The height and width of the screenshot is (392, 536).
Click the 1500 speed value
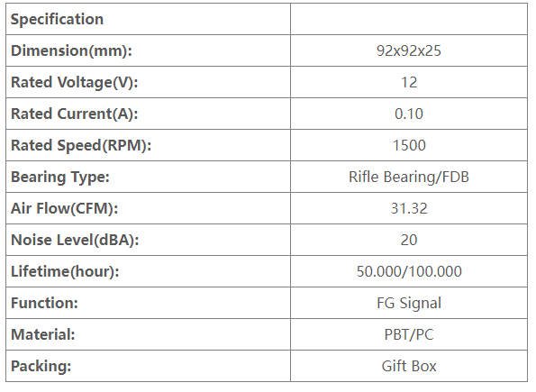pyautogui.click(x=409, y=145)
